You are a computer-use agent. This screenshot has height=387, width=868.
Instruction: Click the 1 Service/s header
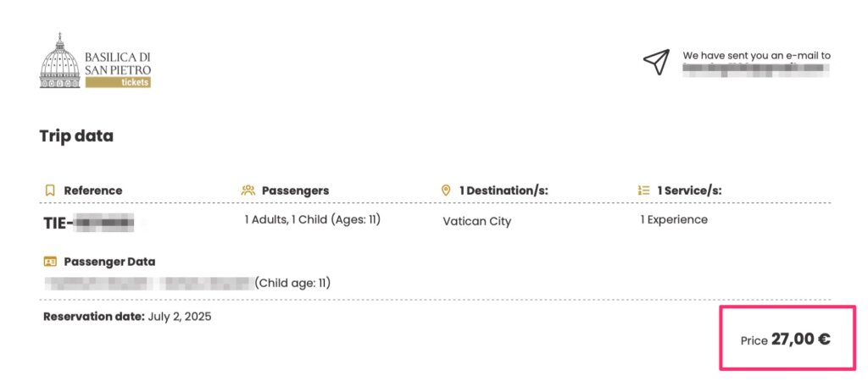point(689,191)
